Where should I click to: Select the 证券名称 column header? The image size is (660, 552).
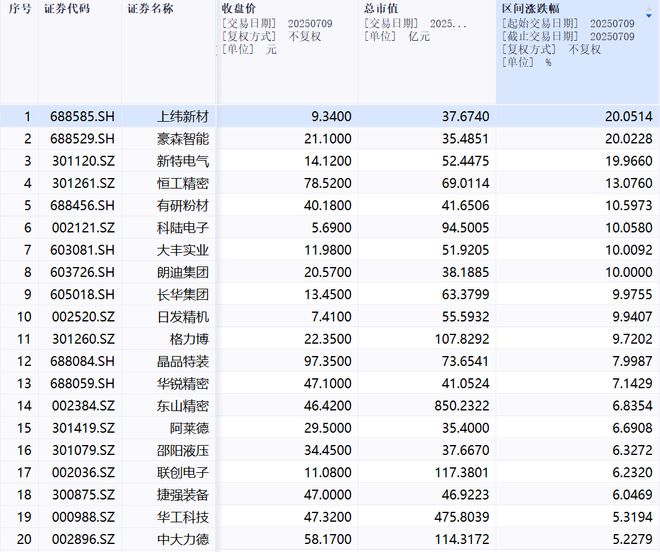tap(150, 9)
